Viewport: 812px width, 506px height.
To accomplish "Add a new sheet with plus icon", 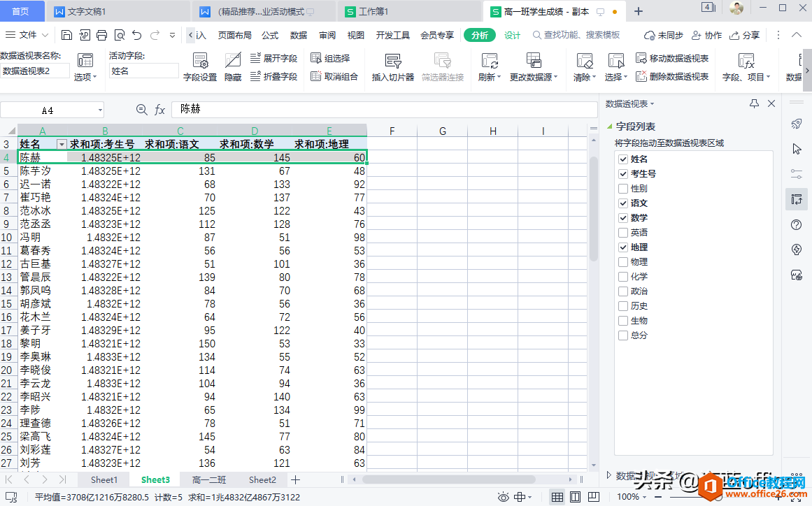I will click(x=295, y=479).
